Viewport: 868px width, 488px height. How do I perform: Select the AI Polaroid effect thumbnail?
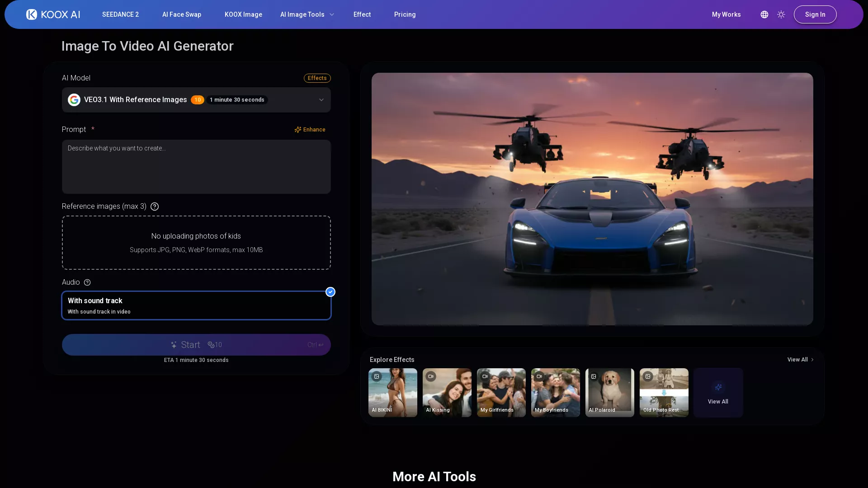609,392
